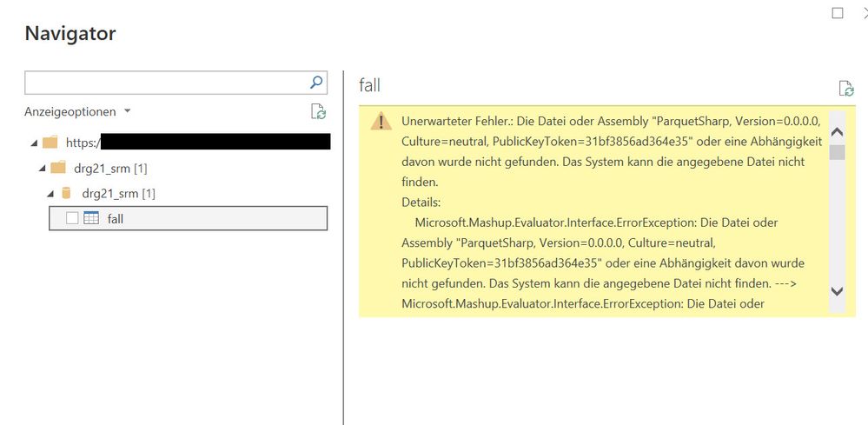The image size is (868, 425).
Task: Click the warning triangle icon
Action: [381, 121]
